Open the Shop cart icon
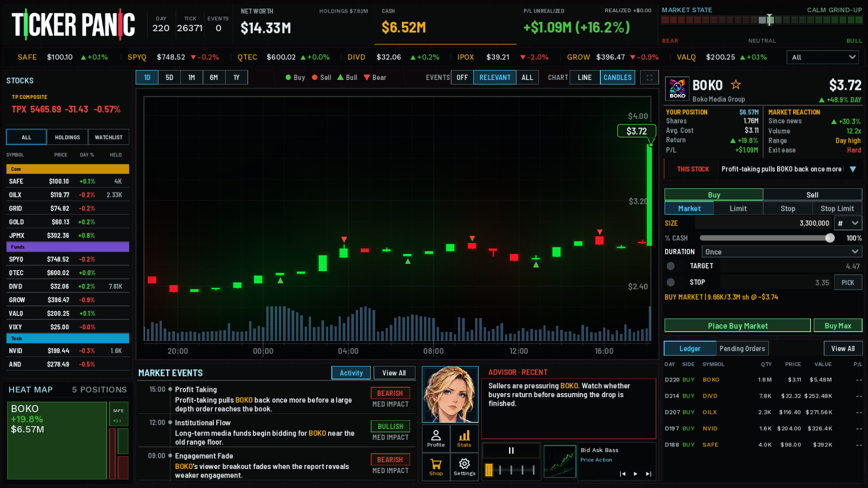The width and height of the screenshot is (868, 488). [436, 467]
